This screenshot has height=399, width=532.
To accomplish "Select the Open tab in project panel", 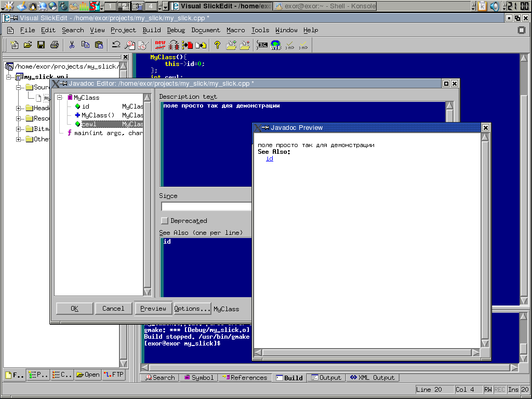I will tap(88, 375).
